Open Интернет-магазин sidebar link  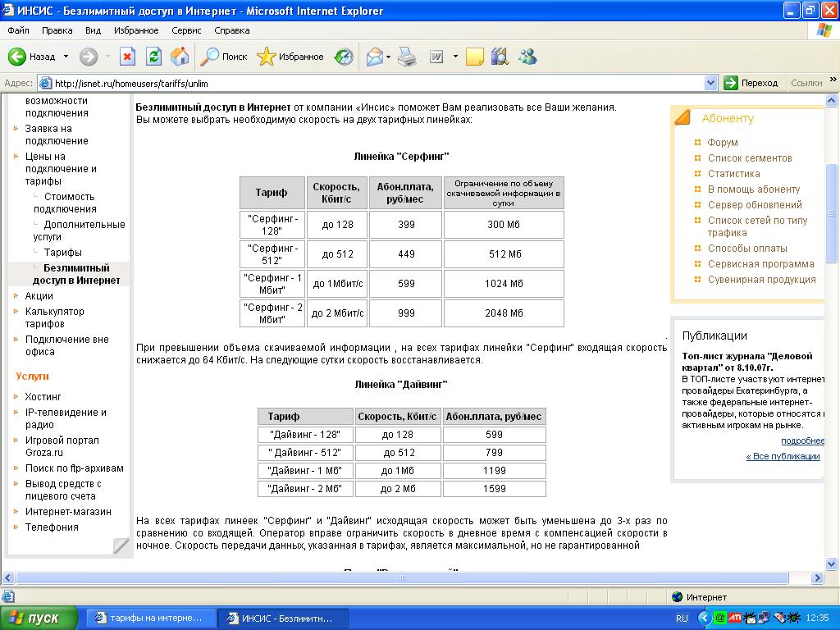coord(68,512)
